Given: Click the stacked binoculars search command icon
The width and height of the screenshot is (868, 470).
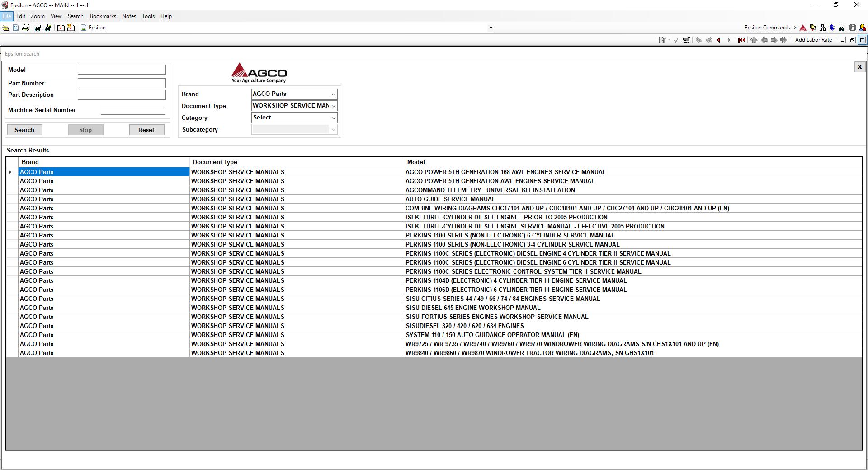Looking at the screenshot, I should pyautogui.click(x=842, y=28).
